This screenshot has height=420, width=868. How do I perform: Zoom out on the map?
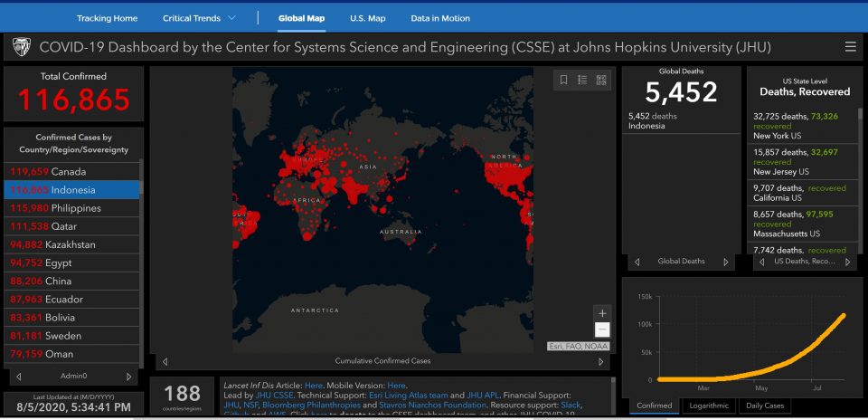602,330
